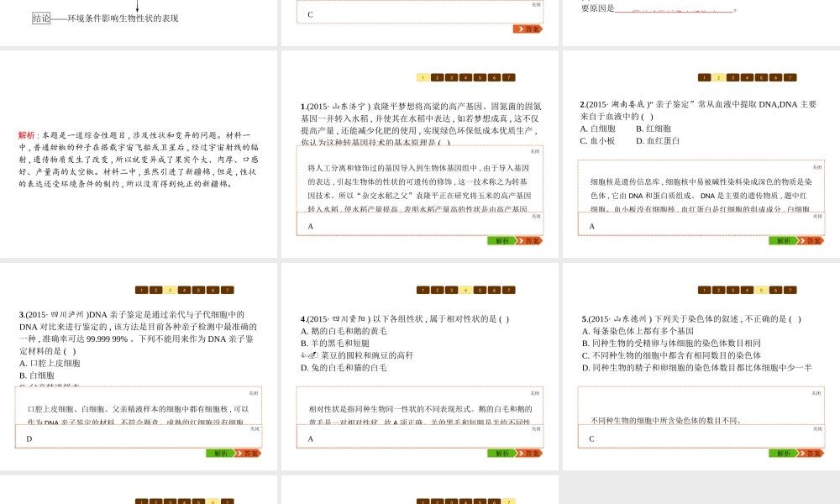Click page button 6 on question 2 slide
The width and height of the screenshot is (840, 504).
click(x=775, y=77)
